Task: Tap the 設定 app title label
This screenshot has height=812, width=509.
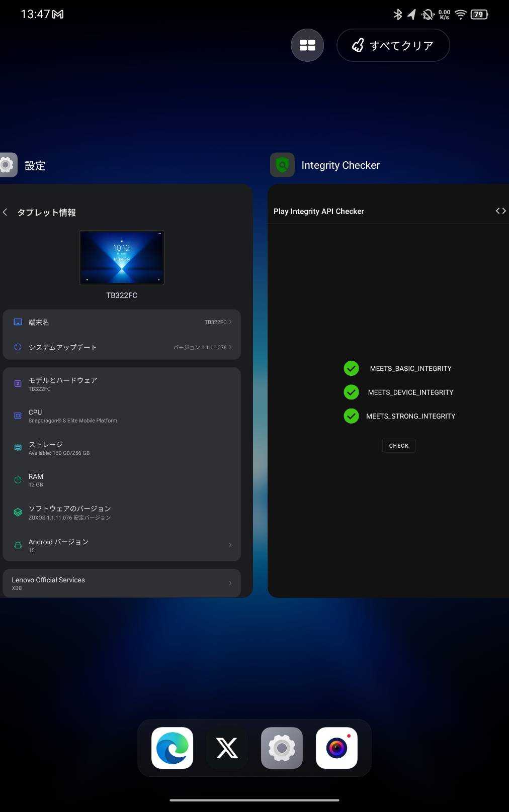Action: (35, 166)
